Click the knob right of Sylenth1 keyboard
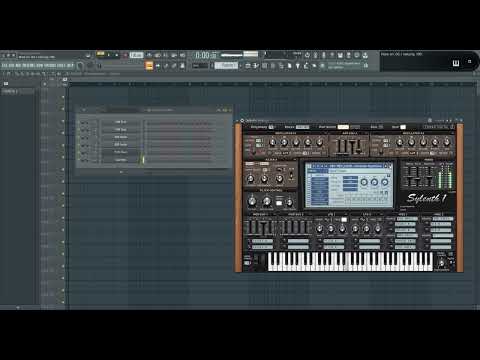Viewport: 480px width, 360px height. click(442, 262)
